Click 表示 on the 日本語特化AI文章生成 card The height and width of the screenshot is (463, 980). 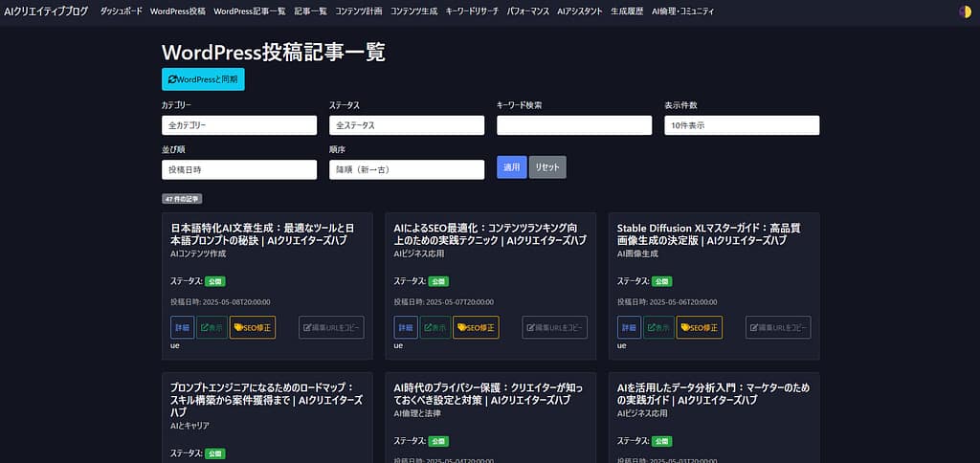(x=212, y=327)
